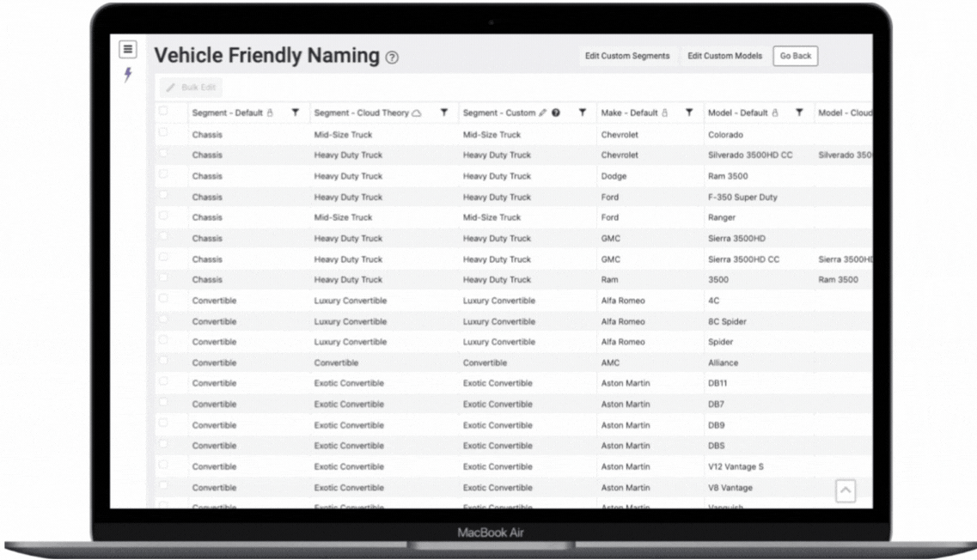Click 'Colorado' model cell

(725, 135)
